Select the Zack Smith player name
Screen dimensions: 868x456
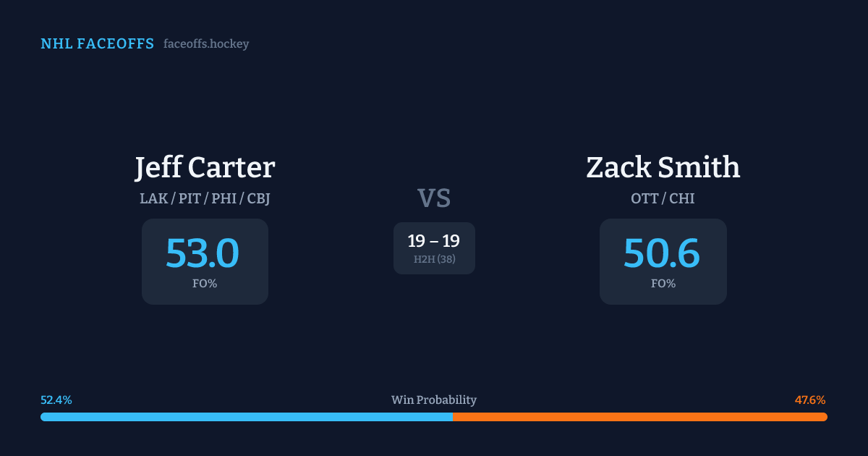click(x=663, y=168)
